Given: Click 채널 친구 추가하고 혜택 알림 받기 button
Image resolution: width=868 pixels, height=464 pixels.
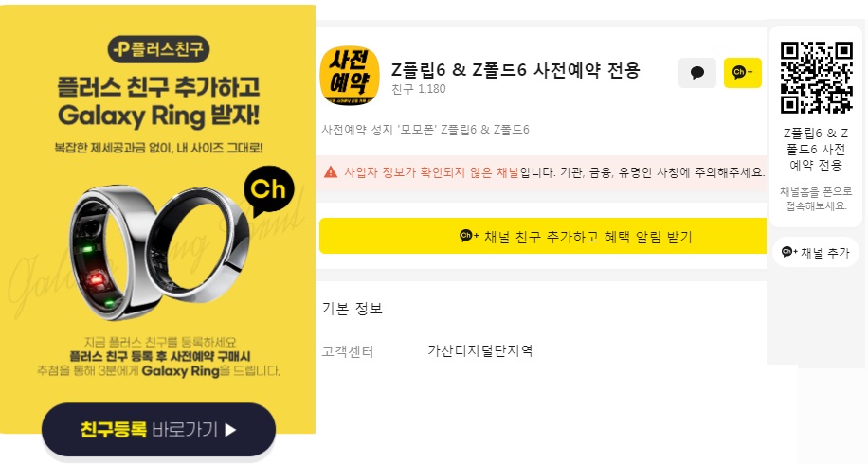Looking at the screenshot, I should (543, 236).
